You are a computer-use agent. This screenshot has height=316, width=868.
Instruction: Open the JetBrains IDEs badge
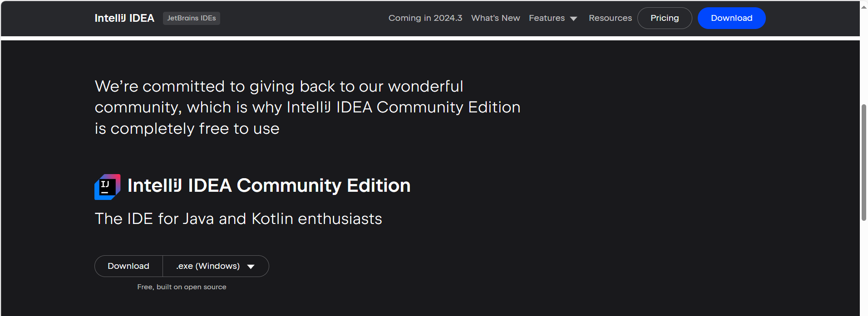click(x=191, y=18)
